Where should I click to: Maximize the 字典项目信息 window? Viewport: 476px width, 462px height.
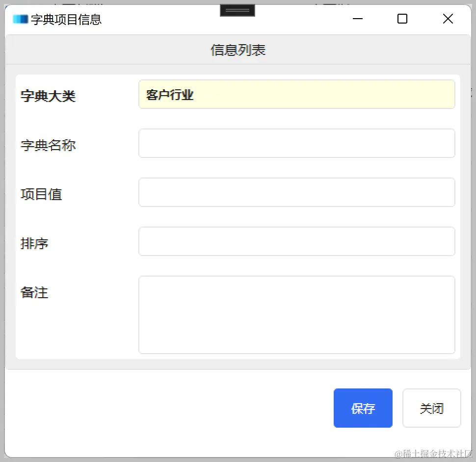point(402,19)
